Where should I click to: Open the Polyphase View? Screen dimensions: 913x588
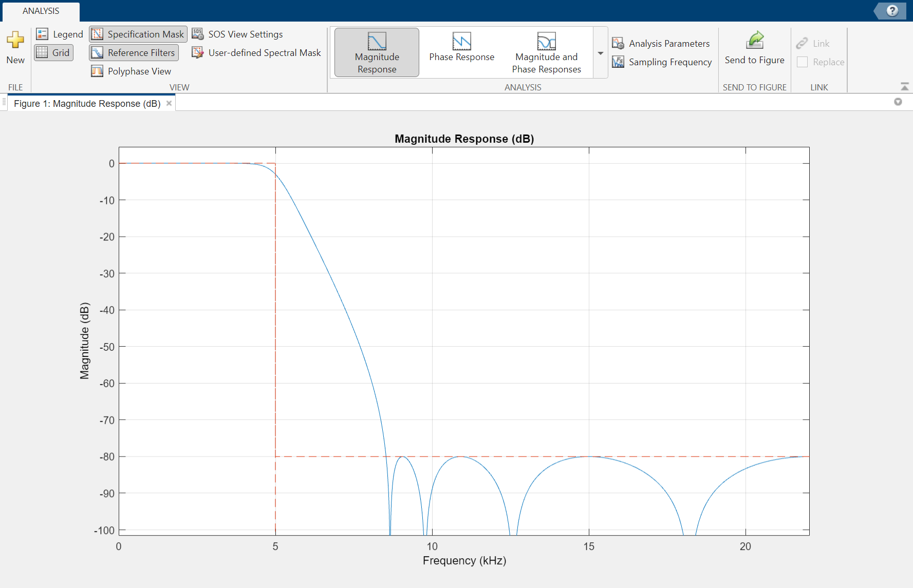coord(132,71)
